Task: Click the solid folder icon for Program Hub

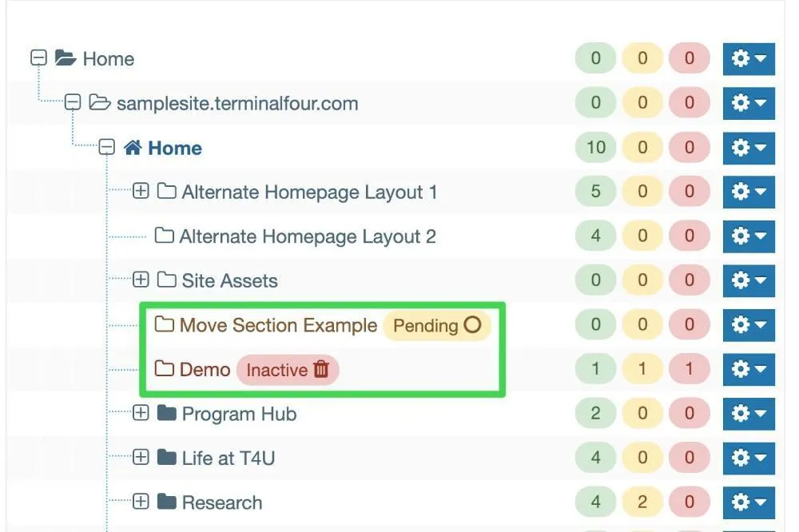Action: 167,413
